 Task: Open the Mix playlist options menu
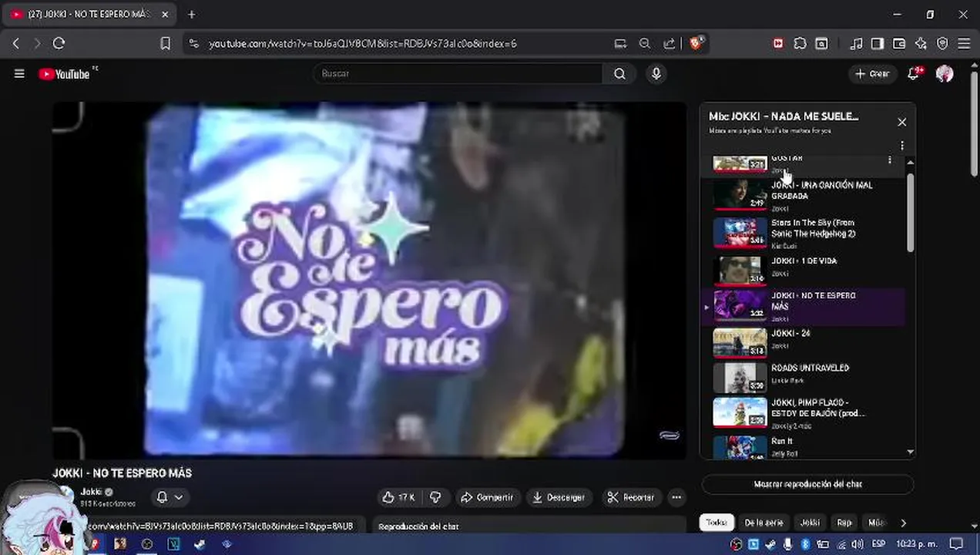click(901, 146)
